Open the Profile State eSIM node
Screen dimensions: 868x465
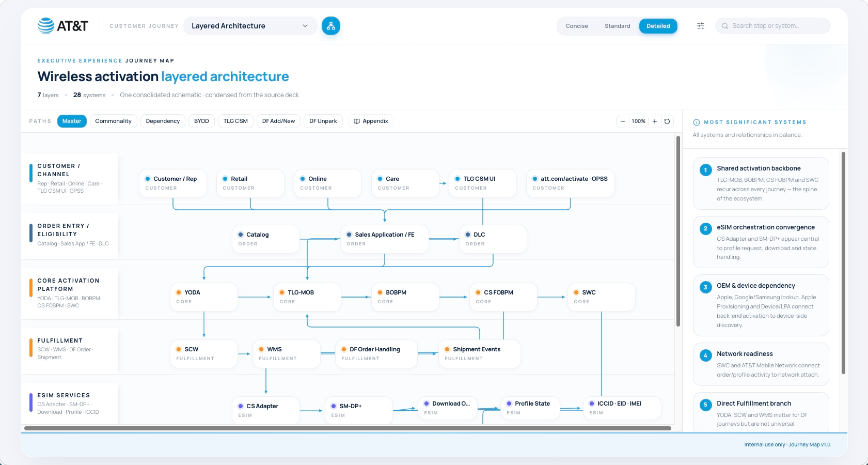[x=530, y=408]
